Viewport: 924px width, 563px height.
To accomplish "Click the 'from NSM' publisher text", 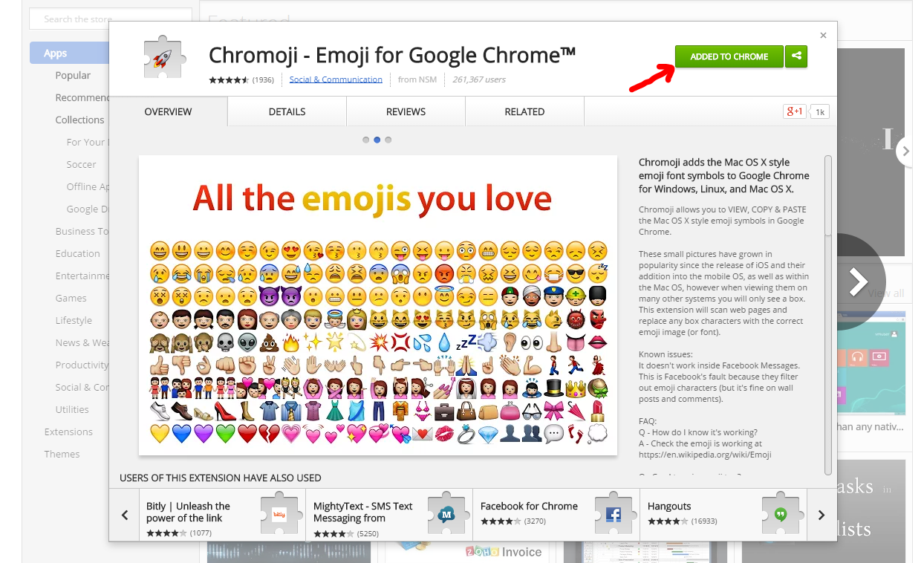I will coord(417,79).
